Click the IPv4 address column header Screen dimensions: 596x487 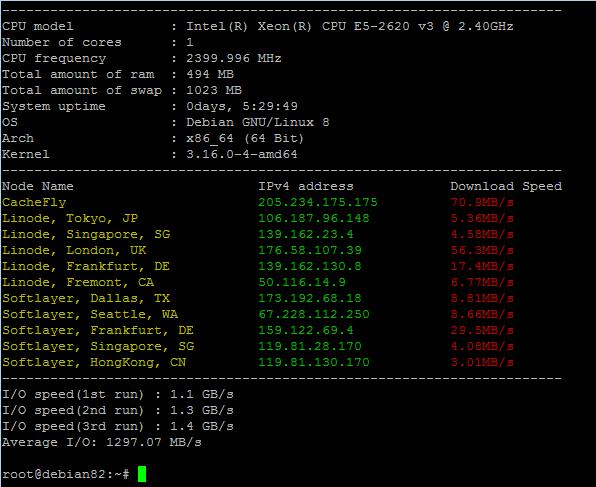click(x=306, y=186)
